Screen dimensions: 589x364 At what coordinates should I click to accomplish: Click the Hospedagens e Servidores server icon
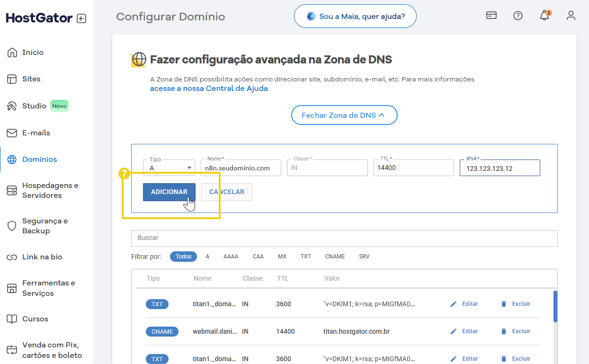[x=12, y=190]
